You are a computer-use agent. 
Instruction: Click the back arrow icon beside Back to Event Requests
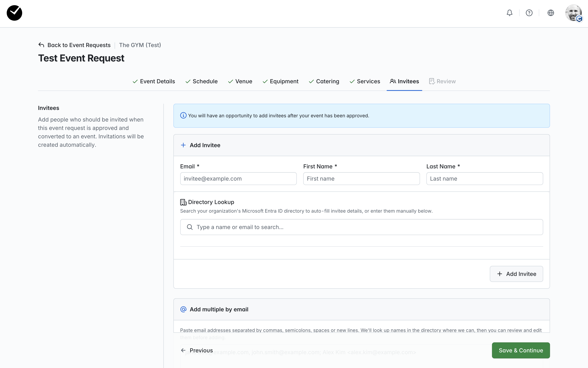pyautogui.click(x=41, y=45)
